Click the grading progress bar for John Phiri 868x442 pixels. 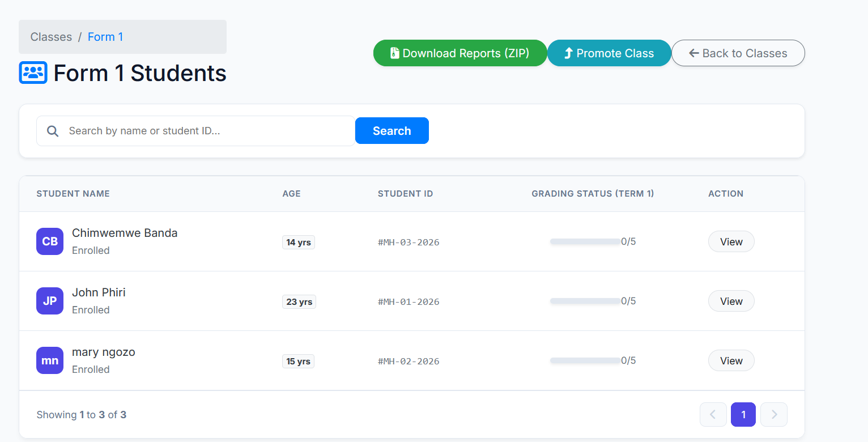[585, 301]
